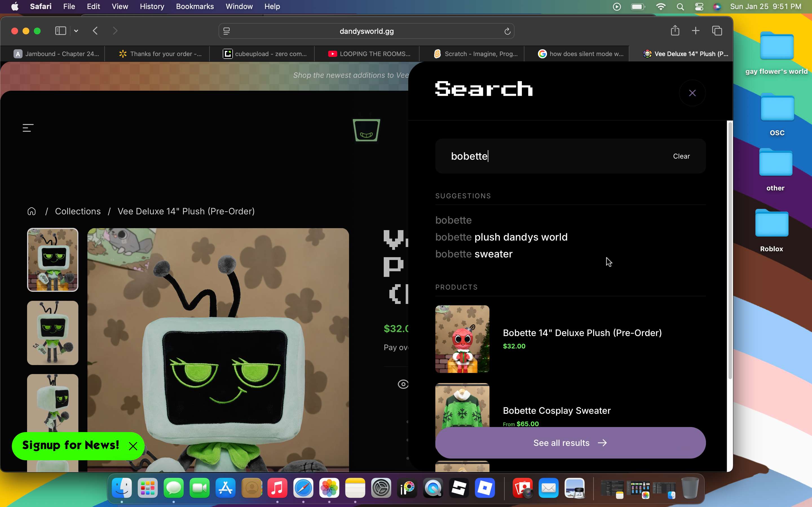
Task: Open Bobette 14" Deluxe Plush product
Action: tap(582, 333)
